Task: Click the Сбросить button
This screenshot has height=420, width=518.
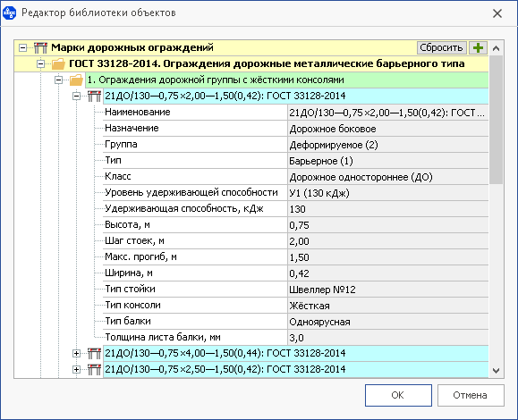Action: pos(442,48)
